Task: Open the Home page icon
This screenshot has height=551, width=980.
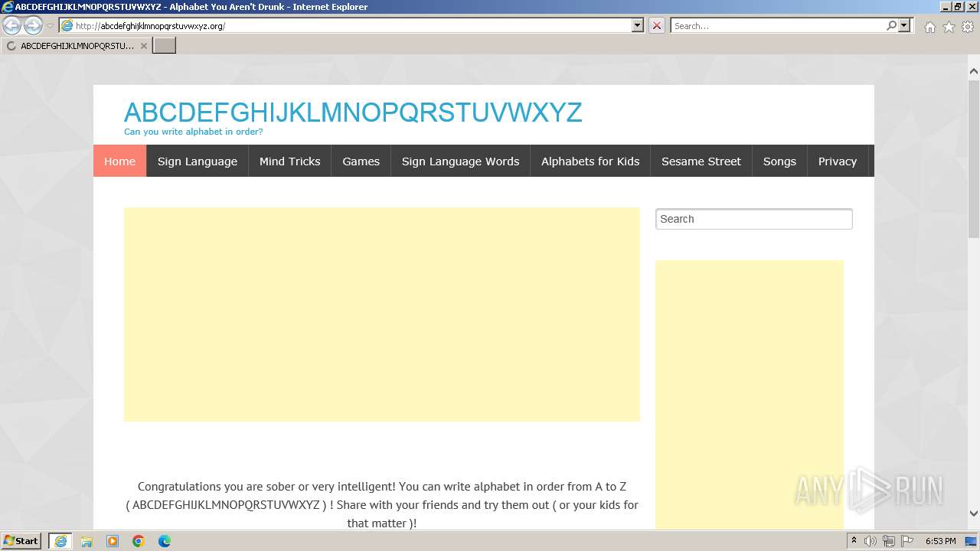Action: pos(929,27)
